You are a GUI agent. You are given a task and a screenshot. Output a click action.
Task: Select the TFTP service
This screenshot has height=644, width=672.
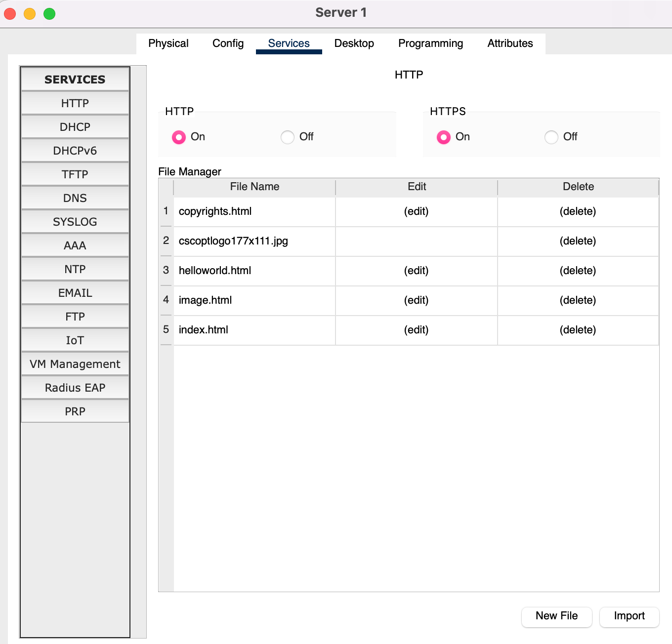tap(75, 174)
